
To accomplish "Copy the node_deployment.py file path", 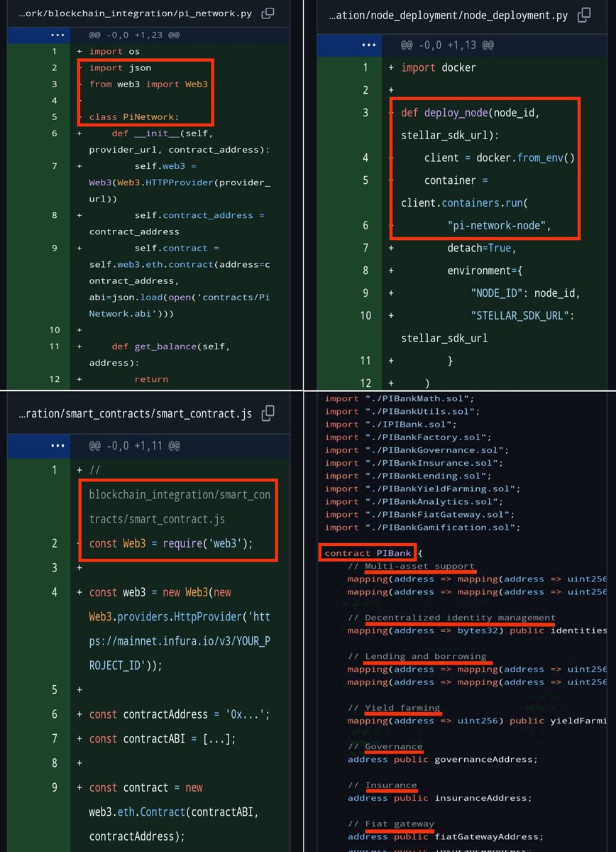I will [583, 14].
